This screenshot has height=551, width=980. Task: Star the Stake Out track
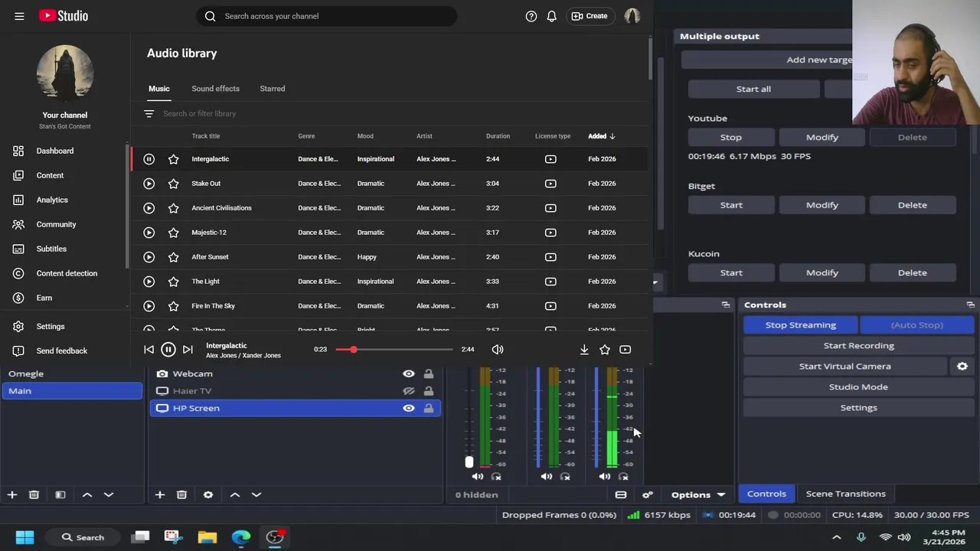click(x=174, y=184)
